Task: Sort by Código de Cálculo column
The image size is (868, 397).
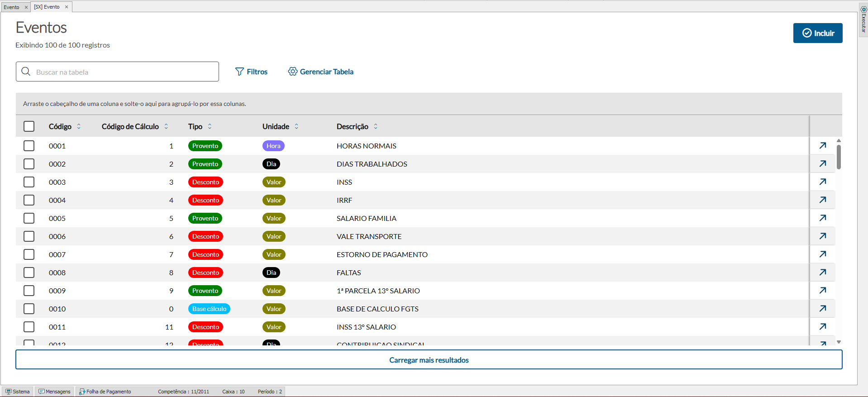Action: click(x=166, y=126)
